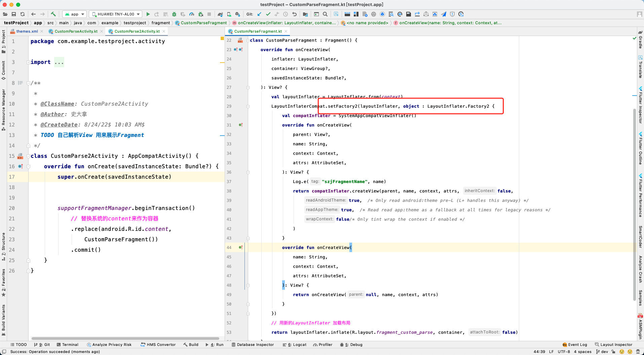The width and height of the screenshot is (644, 355).
Task: Open the Database Inspector tab
Action: coord(253,345)
